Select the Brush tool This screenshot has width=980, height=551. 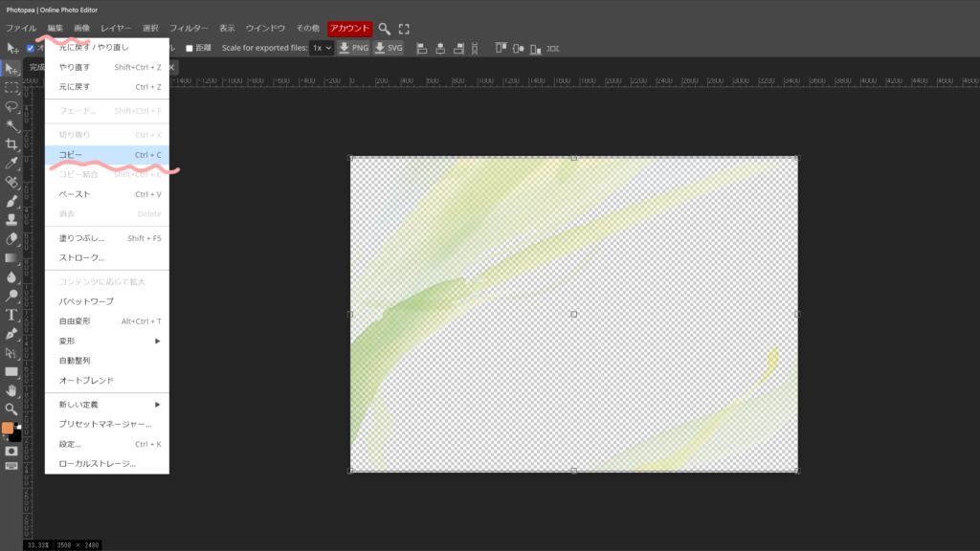(x=11, y=201)
